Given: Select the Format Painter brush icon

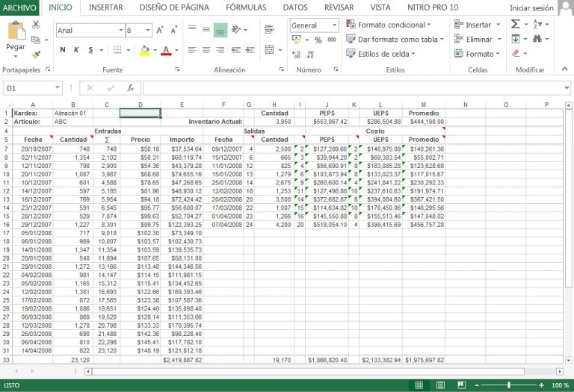Looking at the screenshot, I should click(35, 55).
